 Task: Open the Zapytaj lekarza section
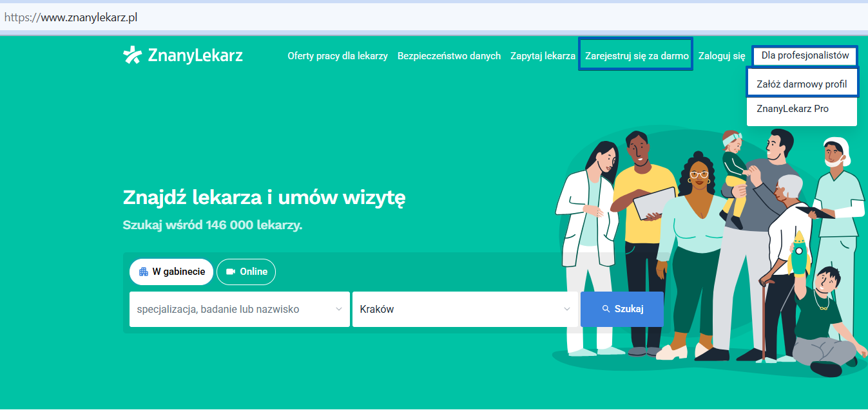click(x=542, y=55)
